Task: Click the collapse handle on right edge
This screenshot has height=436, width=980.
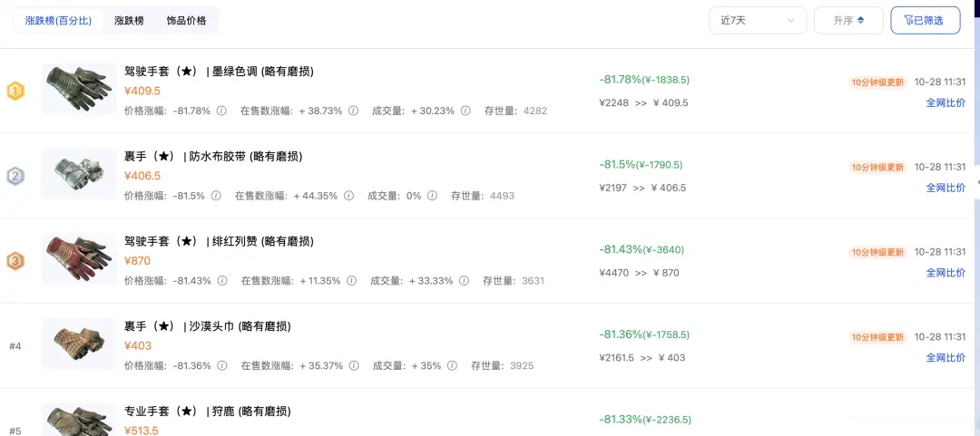Action: pyautogui.click(x=976, y=181)
